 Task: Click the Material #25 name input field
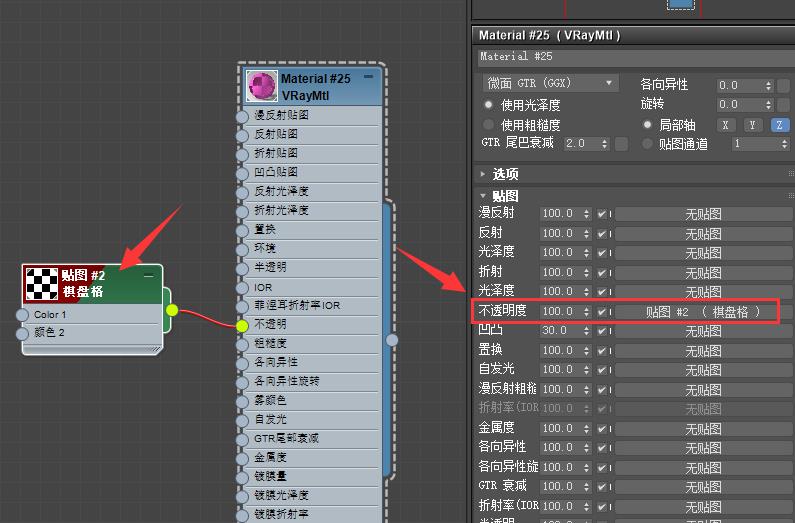pos(636,57)
